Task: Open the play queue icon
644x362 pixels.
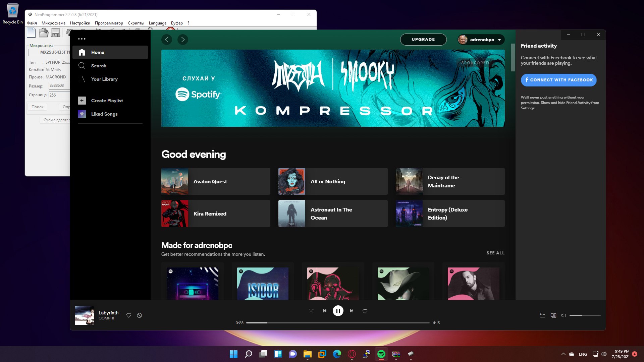Action: [543, 315]
